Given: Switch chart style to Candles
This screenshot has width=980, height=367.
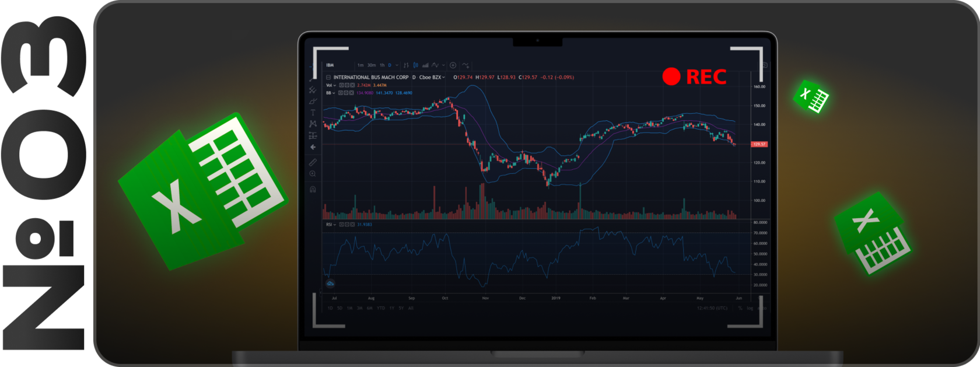Looking at the screenshot, I should [415, 65].
